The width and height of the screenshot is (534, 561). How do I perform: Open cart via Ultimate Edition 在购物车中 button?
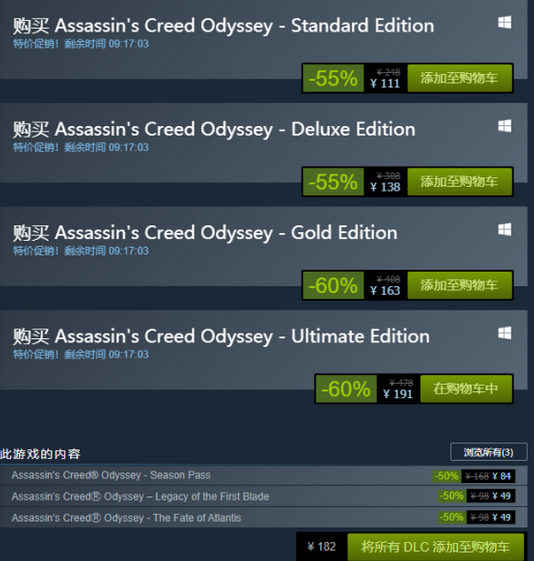[x=466, y=389]
